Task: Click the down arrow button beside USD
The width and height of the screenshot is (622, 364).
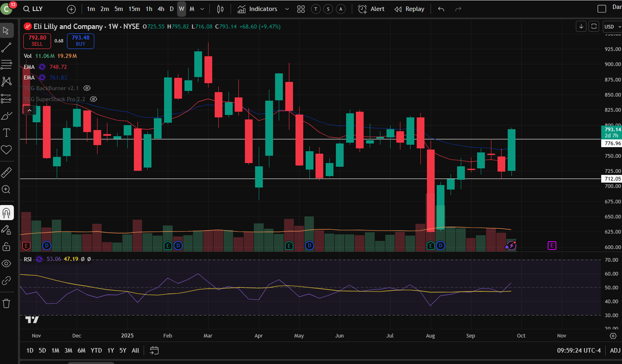Action: click(582, 26)
